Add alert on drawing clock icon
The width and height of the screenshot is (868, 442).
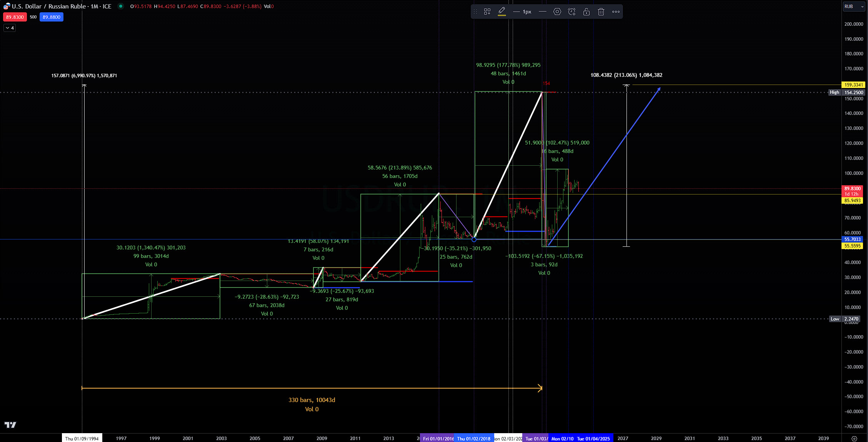tap(572, 12)
